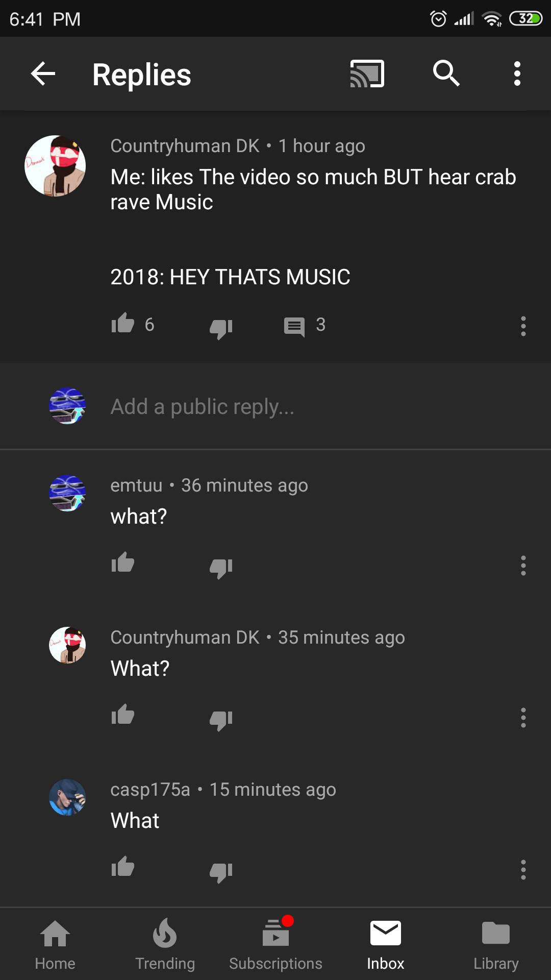Like casp175a's "What" reply

click(123, 867)
